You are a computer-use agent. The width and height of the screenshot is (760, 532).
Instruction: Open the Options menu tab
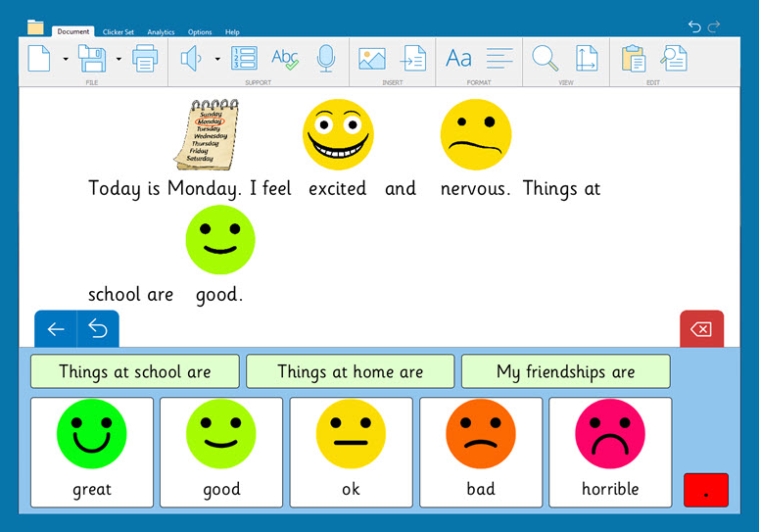pos(200,32)
